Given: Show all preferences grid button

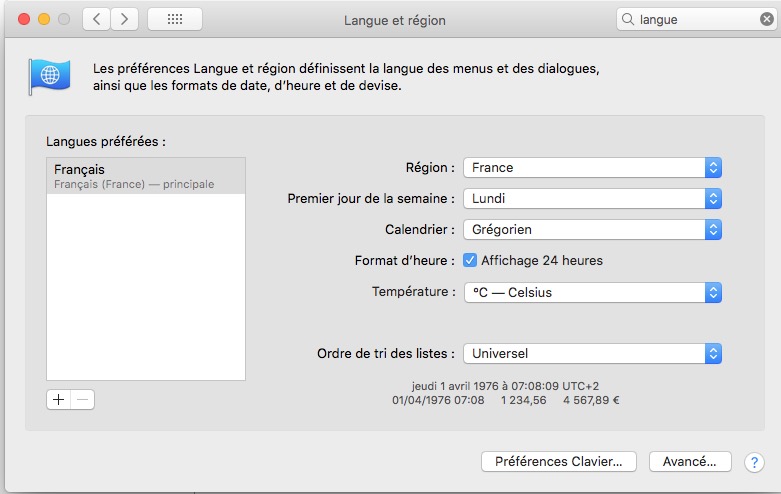Looking at the screenshot, I should [x=174, y=19].
